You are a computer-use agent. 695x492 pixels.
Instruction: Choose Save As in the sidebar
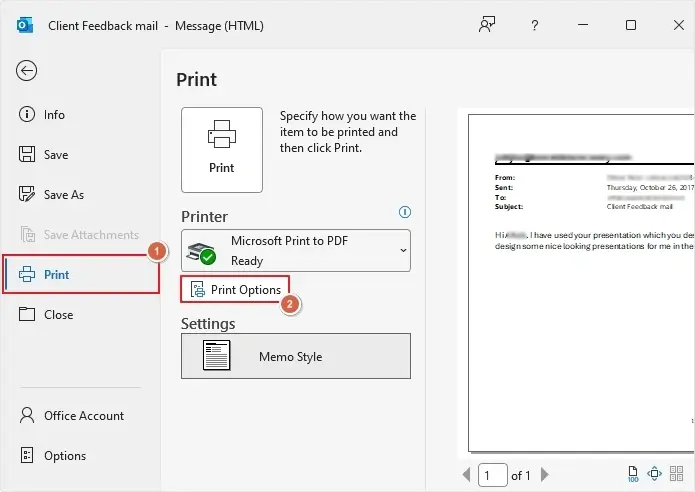[51, 195]
